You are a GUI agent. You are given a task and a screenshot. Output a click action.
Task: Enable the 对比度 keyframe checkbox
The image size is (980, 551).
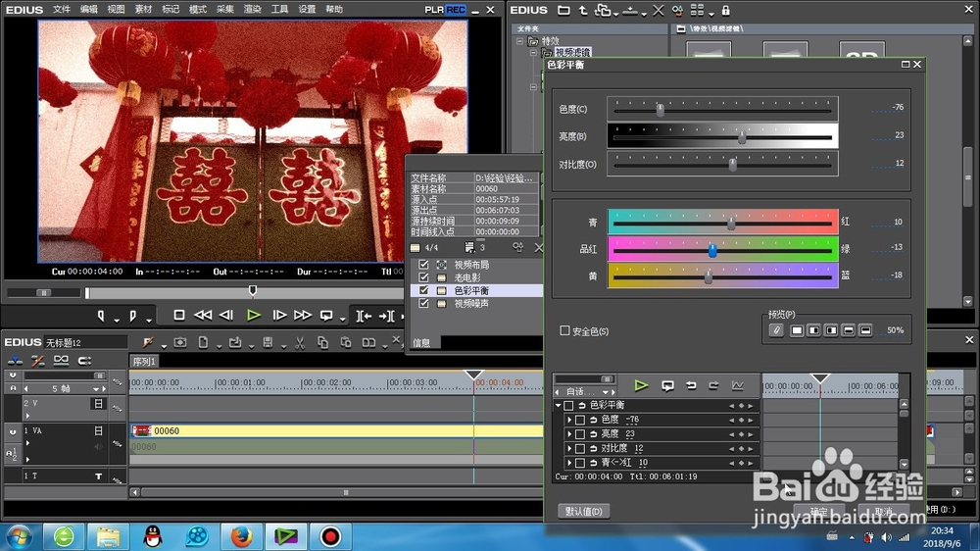[580, 448]
